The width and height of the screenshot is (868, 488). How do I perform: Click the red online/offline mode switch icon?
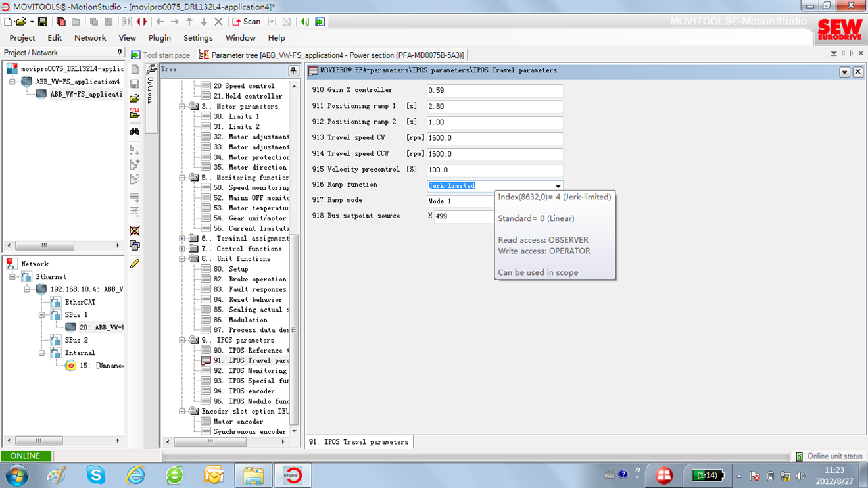point(141,22)
